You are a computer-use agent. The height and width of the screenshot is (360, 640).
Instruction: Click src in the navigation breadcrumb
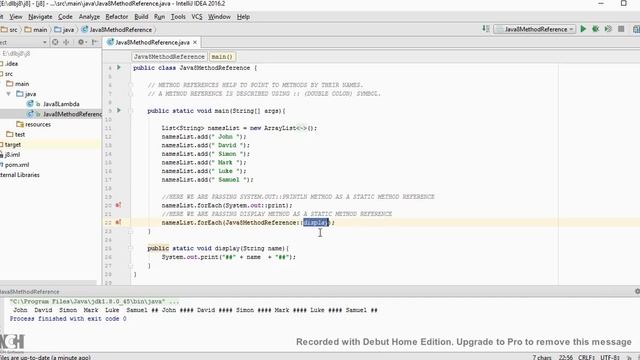(9, 29)
